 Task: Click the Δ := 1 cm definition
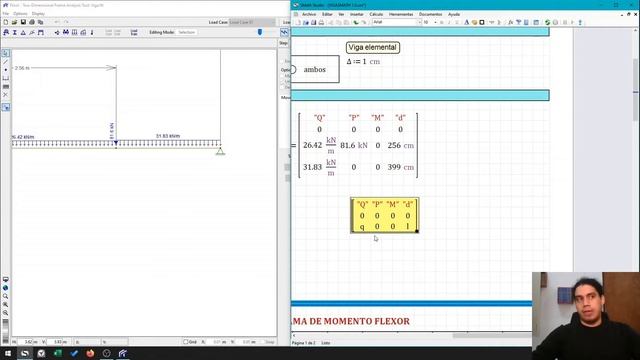pyautogui.click(x=363, y=62)
